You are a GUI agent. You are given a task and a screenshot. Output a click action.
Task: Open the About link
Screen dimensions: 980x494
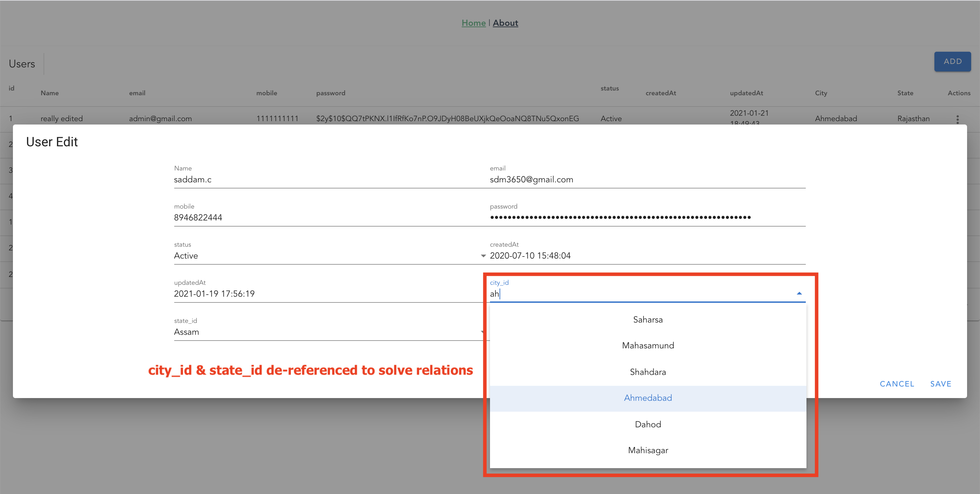pyautogui.click(x=505, y=23)
